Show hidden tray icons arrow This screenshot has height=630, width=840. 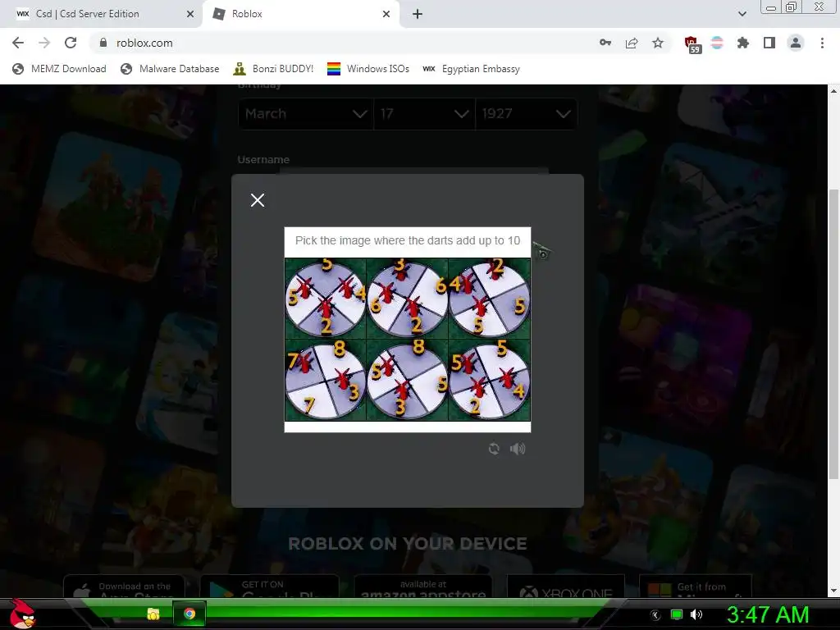coord(655,615)
